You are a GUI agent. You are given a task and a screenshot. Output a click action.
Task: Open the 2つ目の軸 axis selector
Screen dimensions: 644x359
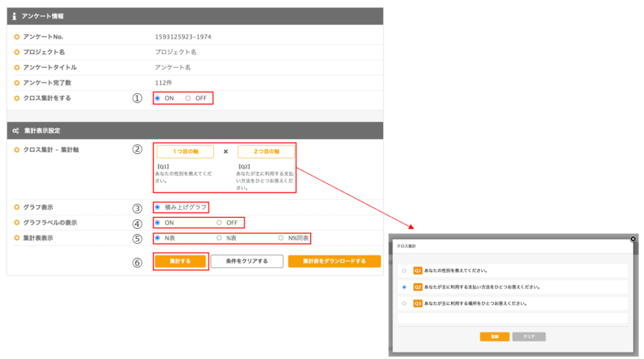click(266, 152)
